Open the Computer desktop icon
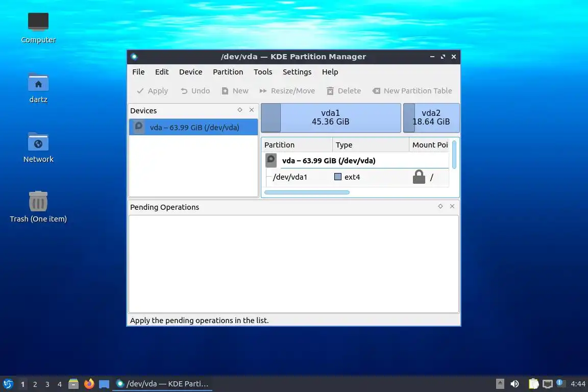The height and width of the screenshot is (392, 588). point(38,28)
